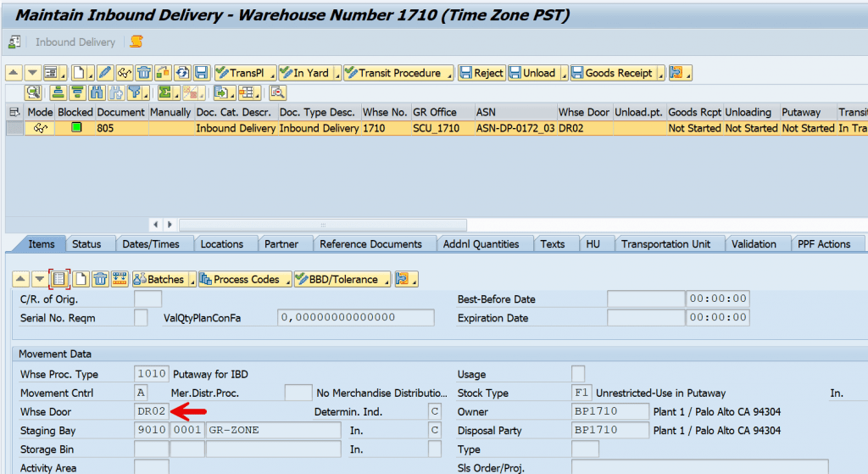
Task: Open the Dates/Times tab
Action: (x=151, y=243)
